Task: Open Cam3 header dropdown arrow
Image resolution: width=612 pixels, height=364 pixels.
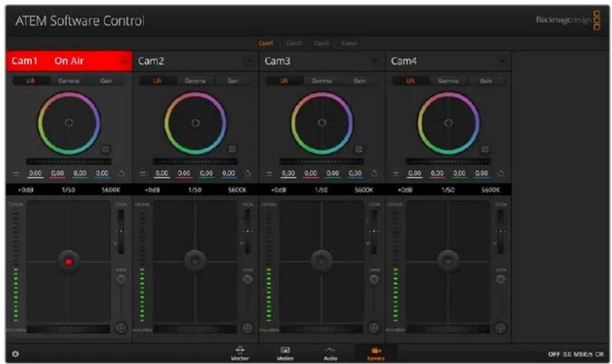Action: 375,61
